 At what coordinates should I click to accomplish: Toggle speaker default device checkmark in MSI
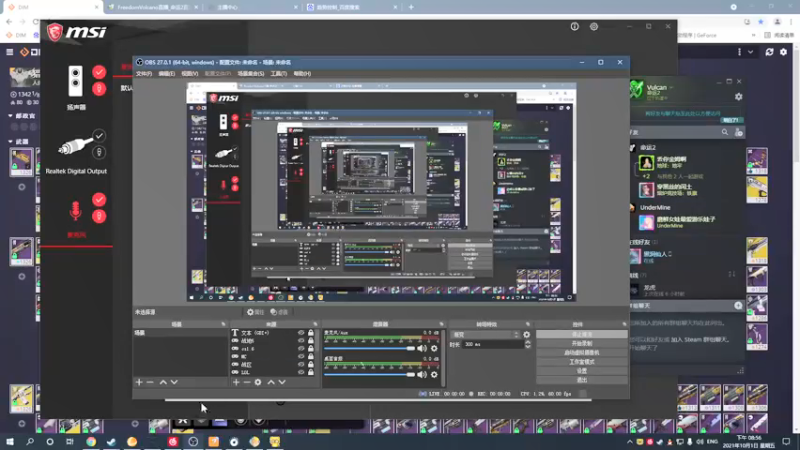coord(99,72)
